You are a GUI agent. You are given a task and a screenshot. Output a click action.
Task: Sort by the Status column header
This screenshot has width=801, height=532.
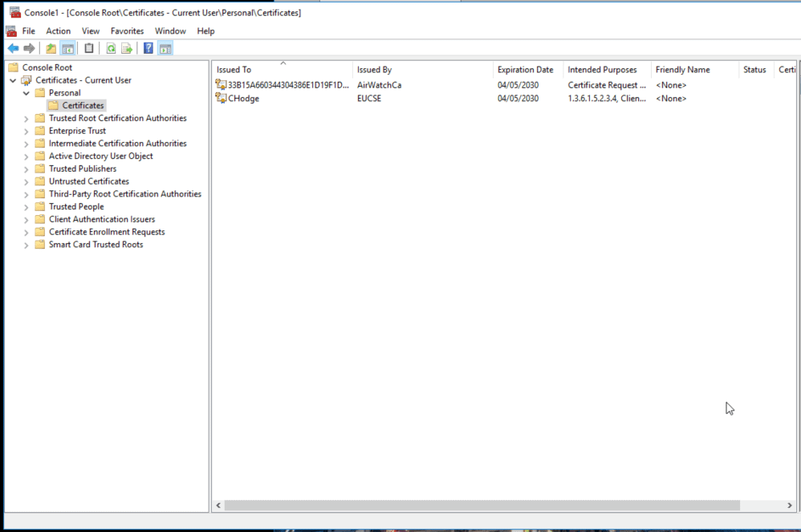(x=756, y=70)
